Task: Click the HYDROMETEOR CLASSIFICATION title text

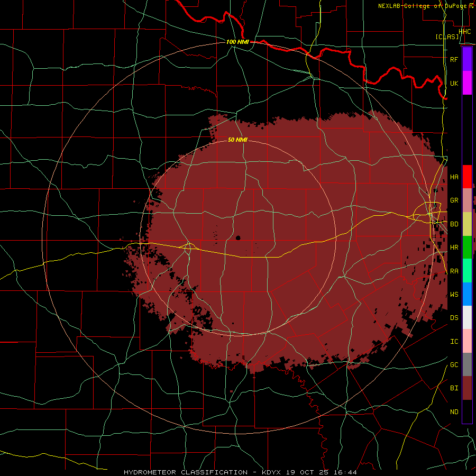Action: point(186,472)
